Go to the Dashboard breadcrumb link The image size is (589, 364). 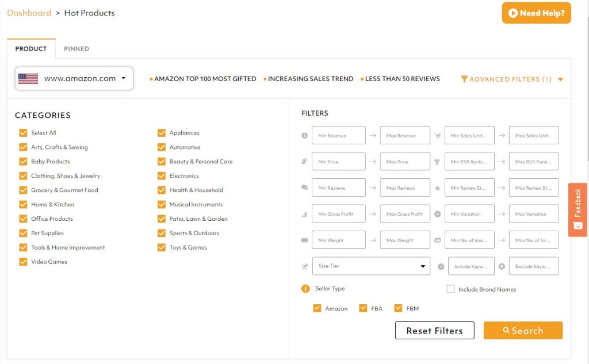click(x=29, y=13)
